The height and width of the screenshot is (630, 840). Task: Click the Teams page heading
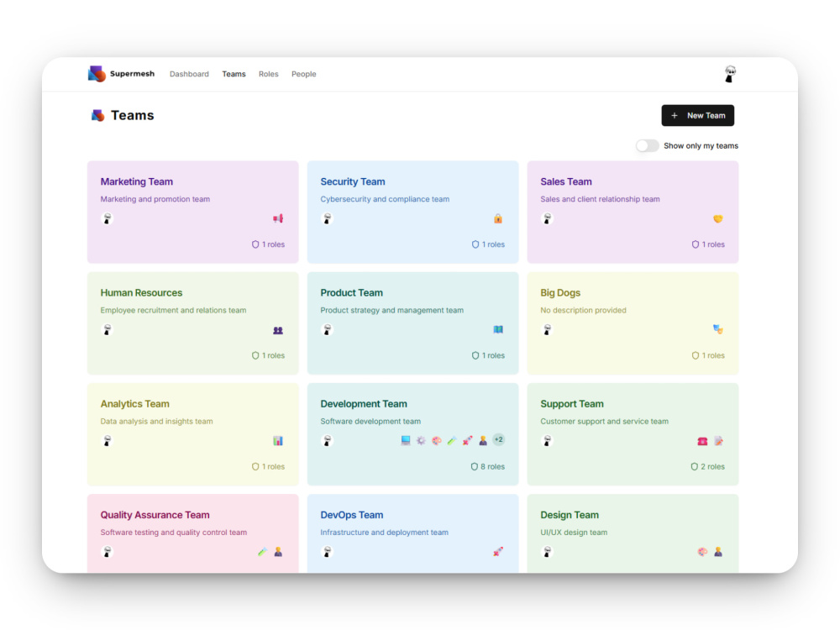pos(133,115)
